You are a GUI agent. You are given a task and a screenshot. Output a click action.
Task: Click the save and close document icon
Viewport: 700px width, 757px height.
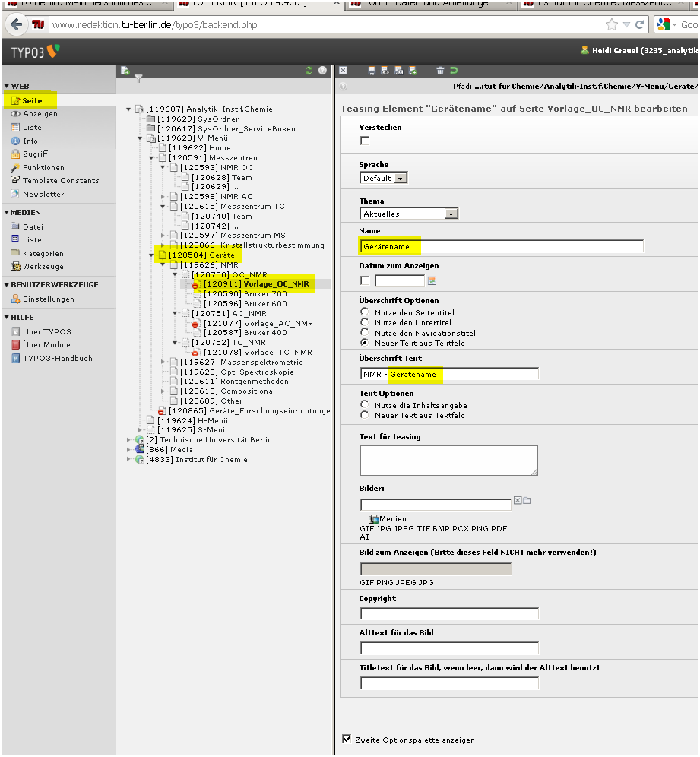click(399, 71)
